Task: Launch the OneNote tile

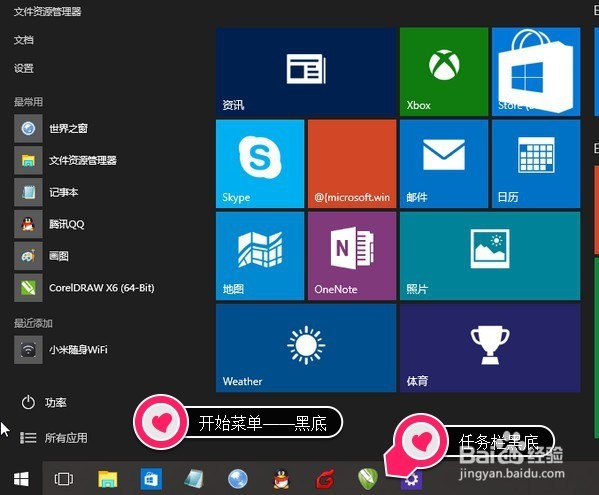Action: (352, 256)
